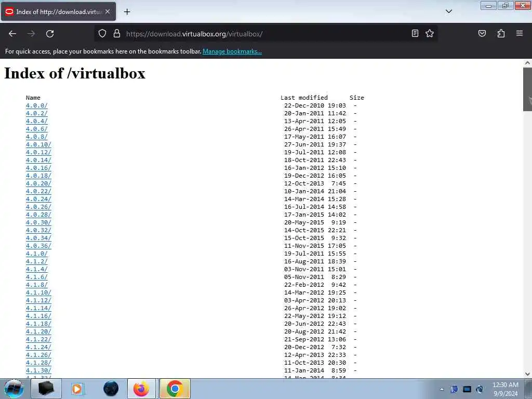
Task: Open the 4.1.14/ directory link
Action: click(x=38, y=309)
